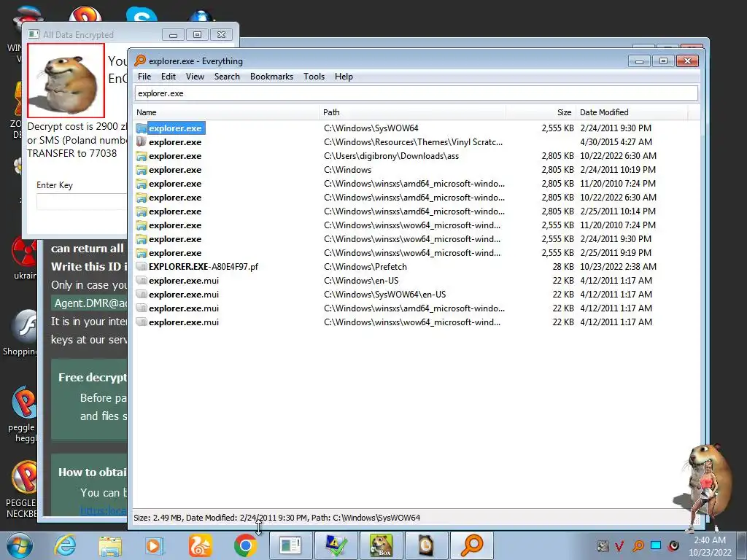747x560 pixels.
Task: Click the Everything icon in system tray
Action: [x=638, y=545]
